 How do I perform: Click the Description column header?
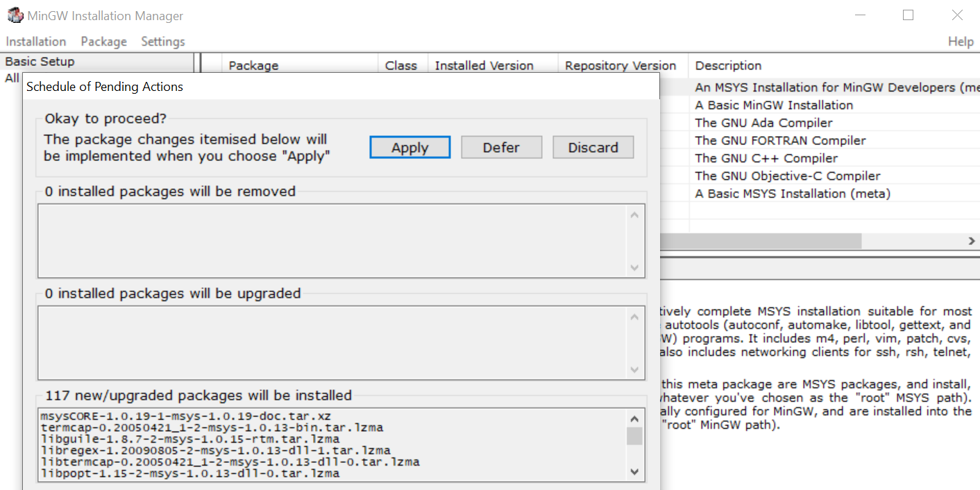coord(834,66)
